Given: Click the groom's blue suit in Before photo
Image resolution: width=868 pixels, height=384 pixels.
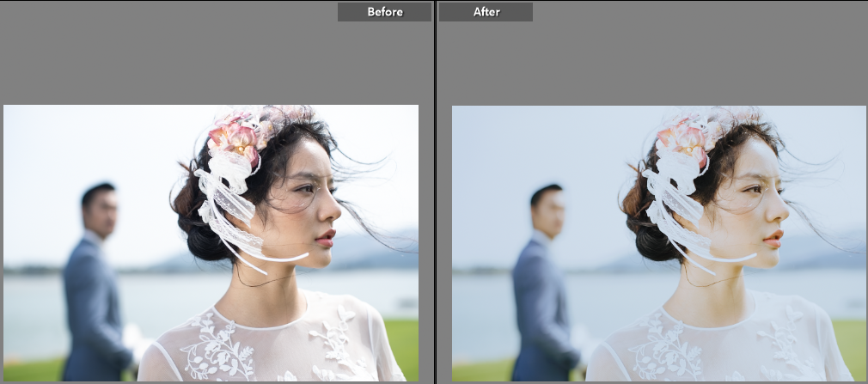Looking at the screenshot, I should [90, 309].
